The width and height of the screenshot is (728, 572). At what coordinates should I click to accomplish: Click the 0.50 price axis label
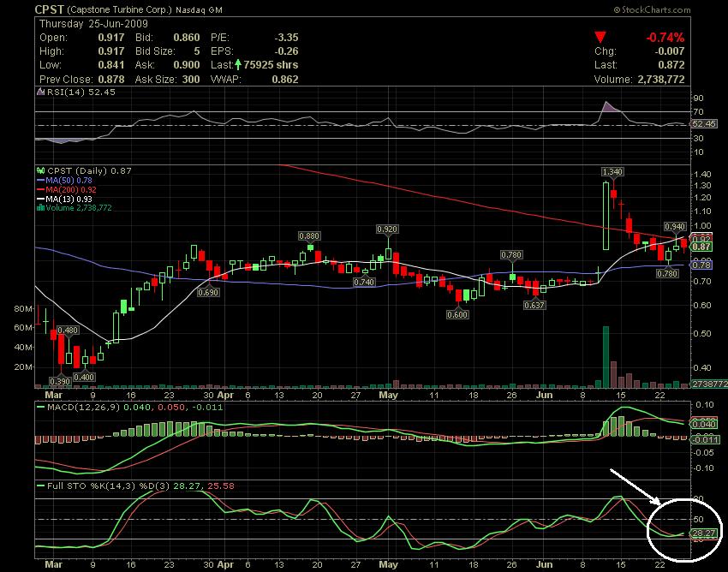point(702,334)
